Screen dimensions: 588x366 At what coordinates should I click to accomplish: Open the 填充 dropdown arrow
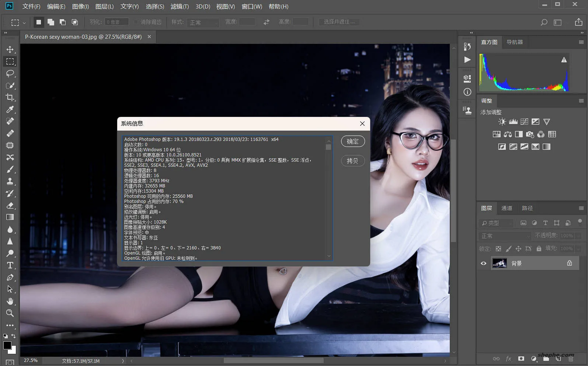pyautogui.click(x=578, y=249)
